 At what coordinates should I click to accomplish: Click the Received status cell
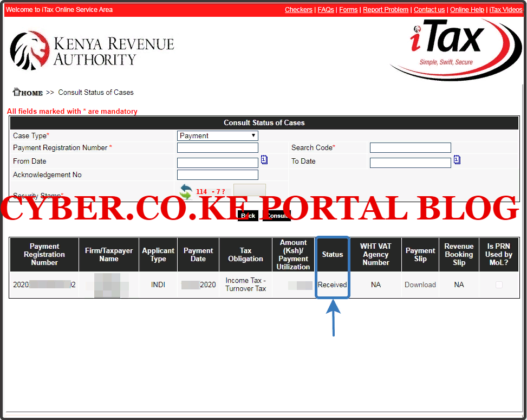(333, 285)
